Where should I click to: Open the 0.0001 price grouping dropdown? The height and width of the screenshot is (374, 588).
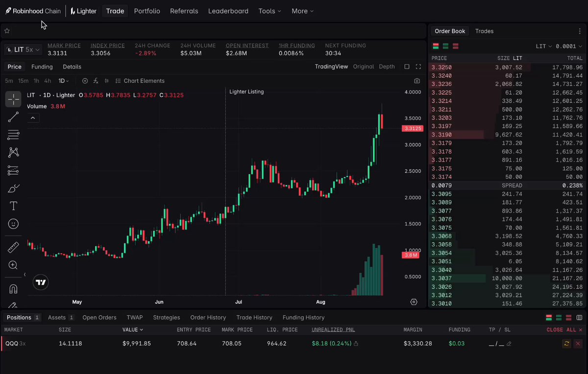point(570,47)
